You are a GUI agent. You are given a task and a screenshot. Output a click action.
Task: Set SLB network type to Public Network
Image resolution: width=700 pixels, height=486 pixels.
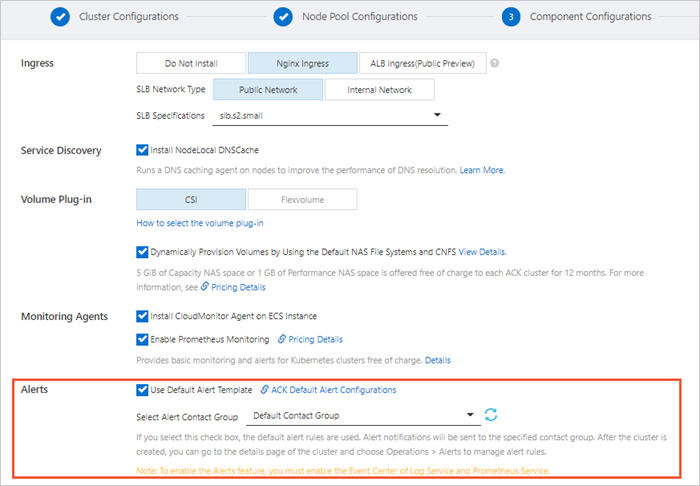click(268, 89)
